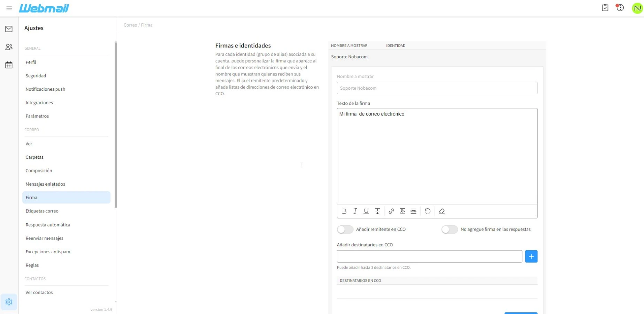Apply strikethrough to signature text
644x314 pixels.
point(377,211)
